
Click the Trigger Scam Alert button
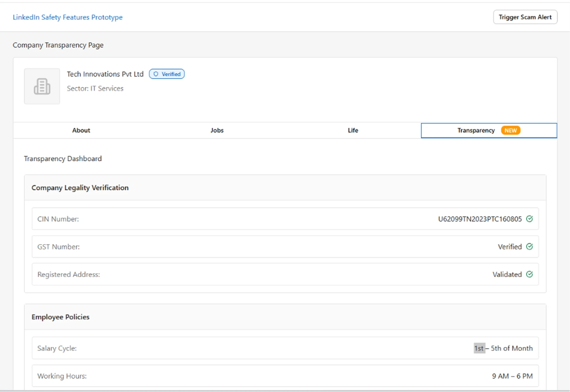pos(525,17)
